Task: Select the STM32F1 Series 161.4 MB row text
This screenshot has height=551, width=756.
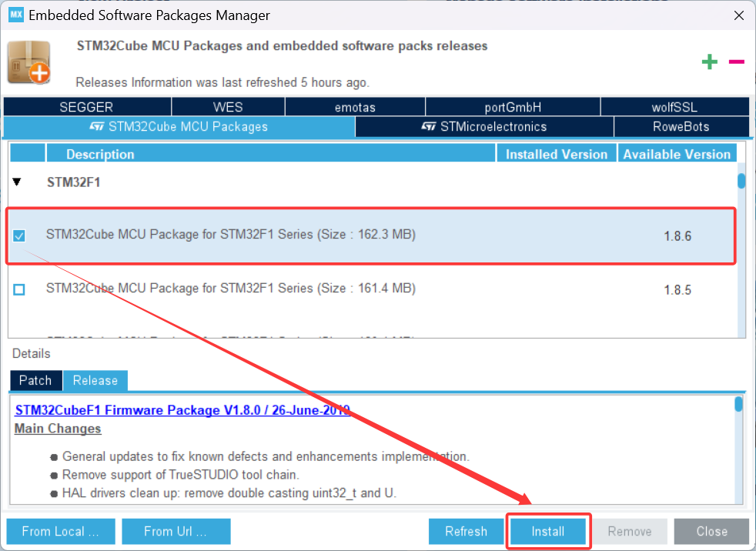Action: (231, 289)
